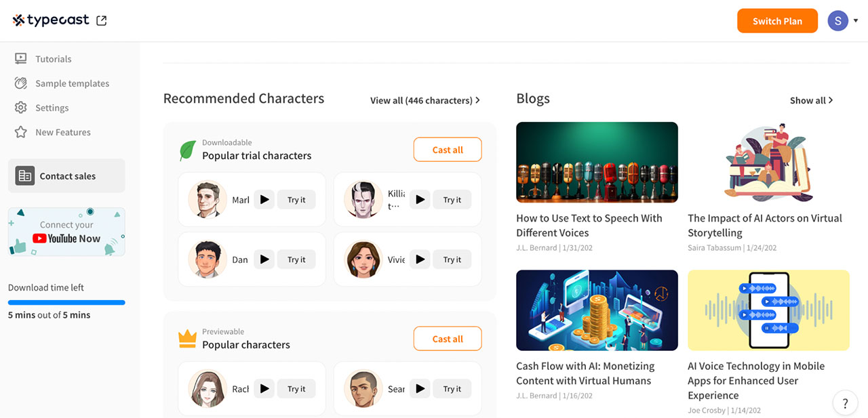Play Dan's voice sample
The width and height of the screenshot is (868, 418).
[264, 259]
